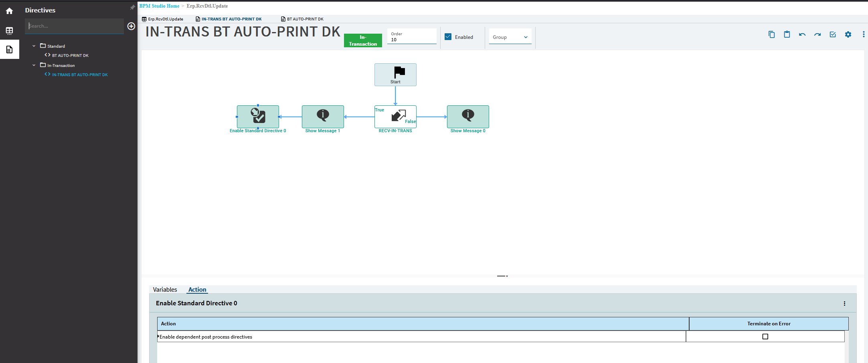Add a new directive with the plus icon
868x363 pixels.
pos(131,26)
